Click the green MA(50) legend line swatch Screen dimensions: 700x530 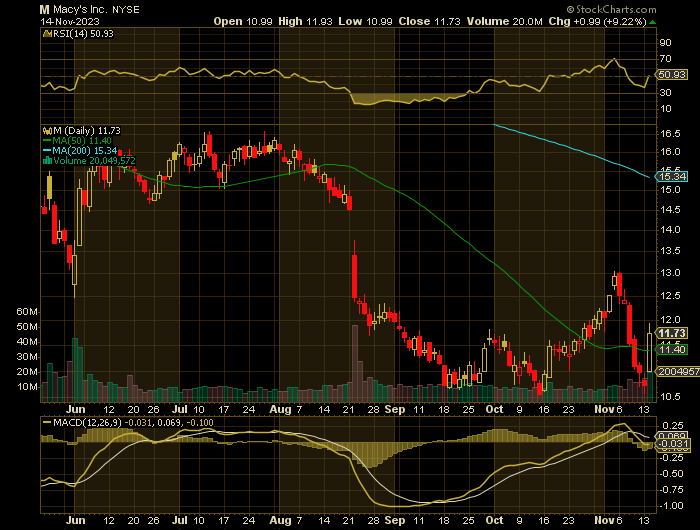(x=47, y=141)
